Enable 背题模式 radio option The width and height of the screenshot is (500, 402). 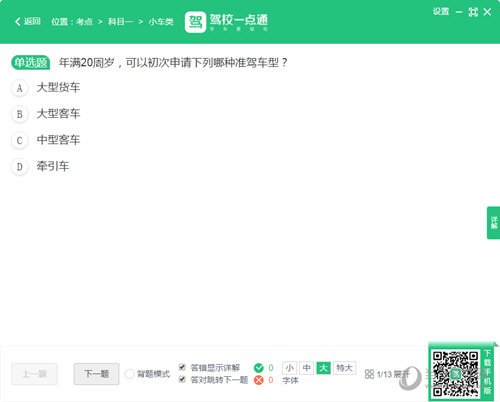129,374
